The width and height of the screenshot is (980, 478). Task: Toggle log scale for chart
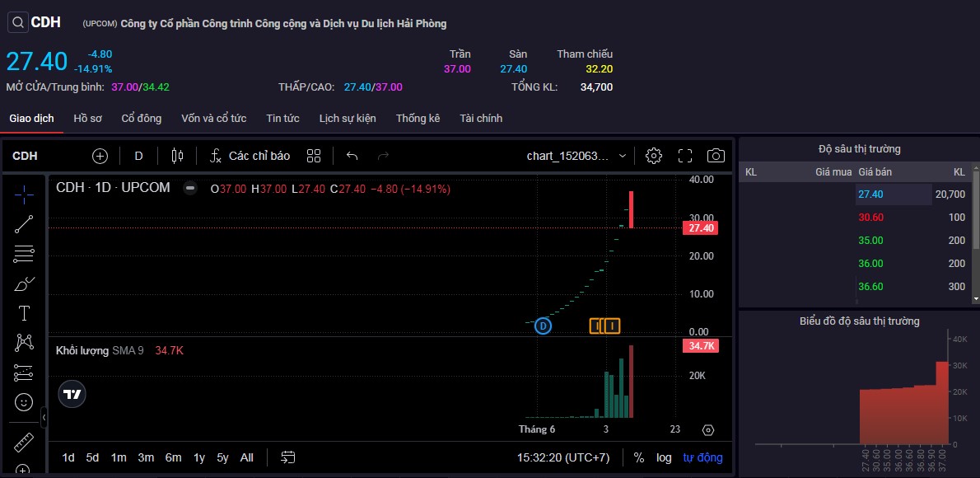[x=664, y=457]
